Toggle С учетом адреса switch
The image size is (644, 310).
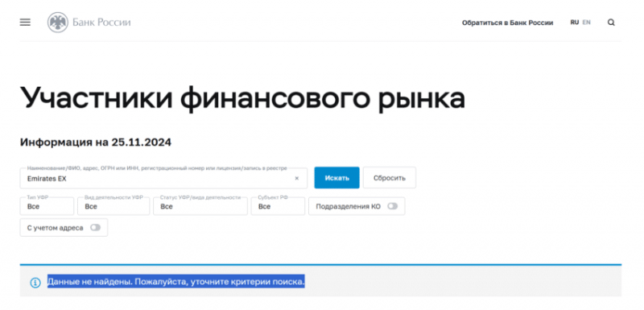coord(95,228)
